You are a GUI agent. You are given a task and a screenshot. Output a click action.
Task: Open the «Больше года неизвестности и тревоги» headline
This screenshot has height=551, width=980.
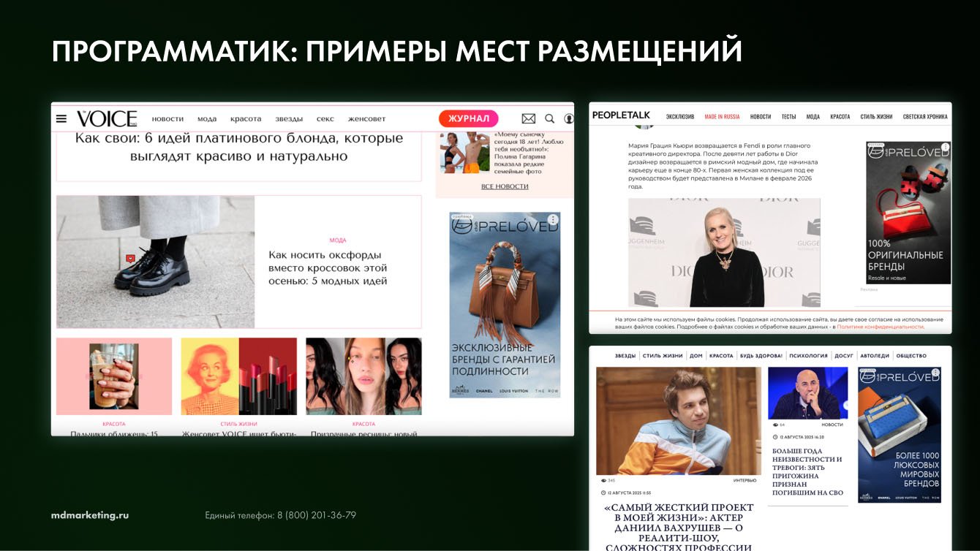(807, 471)
